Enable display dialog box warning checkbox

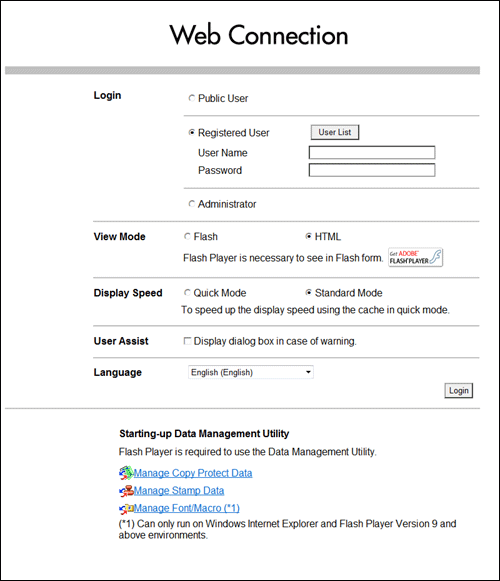pos(187,341)
